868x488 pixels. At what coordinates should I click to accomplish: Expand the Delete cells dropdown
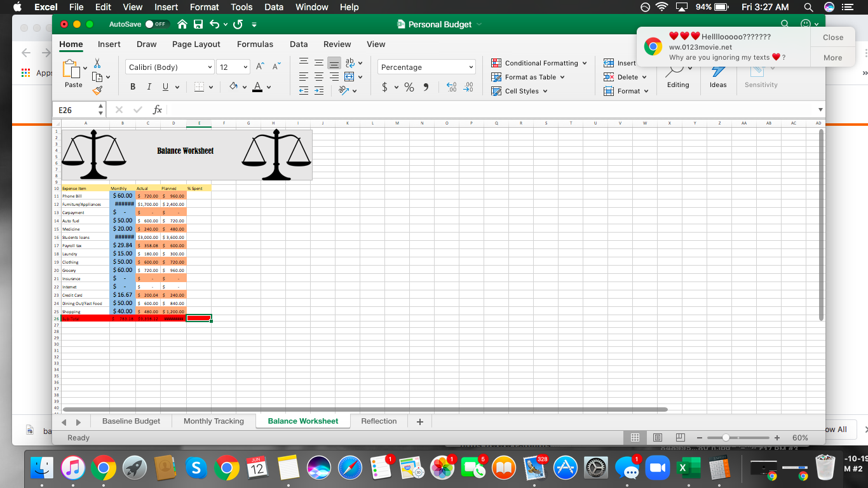pyautogui.click(x=644, y=77)
